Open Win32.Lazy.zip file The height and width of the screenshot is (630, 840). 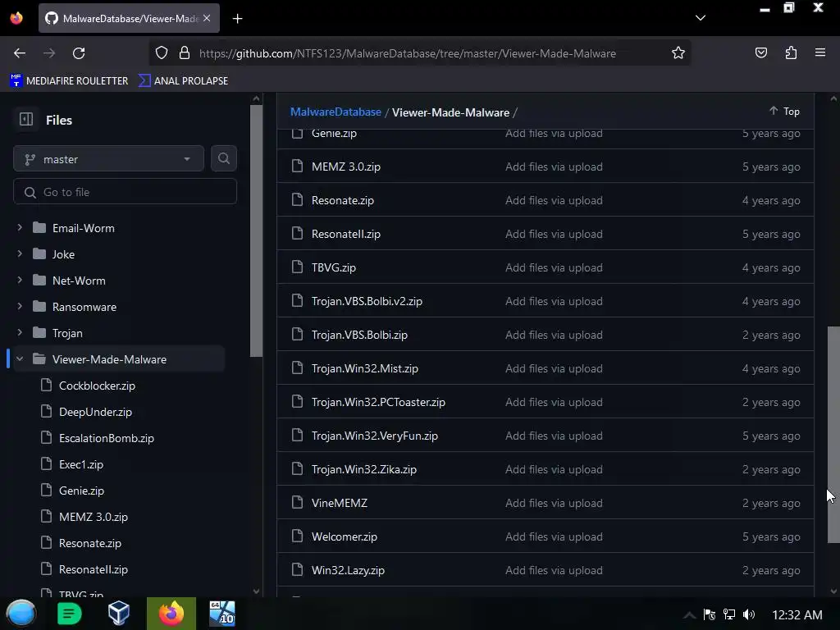tap(348, 570)
